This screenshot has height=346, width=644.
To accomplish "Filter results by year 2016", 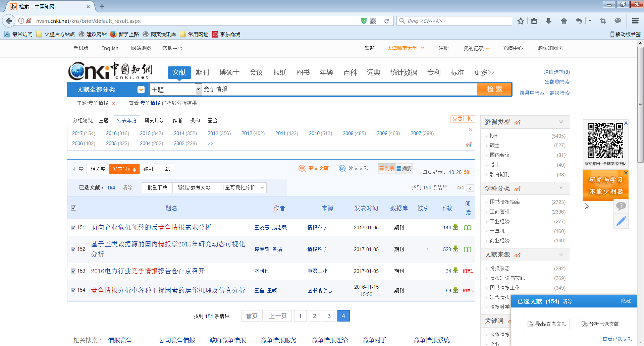I will point(111,133).
